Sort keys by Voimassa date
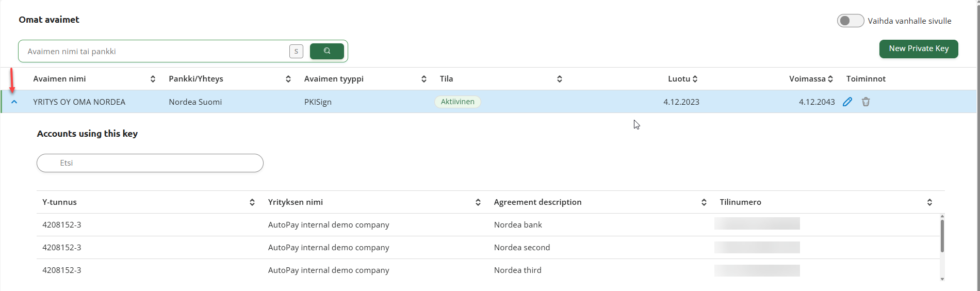 click(x=830, y=79)
